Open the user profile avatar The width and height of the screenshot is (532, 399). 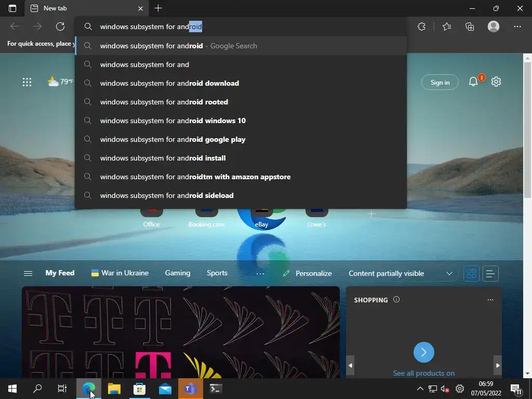coord(494,26)
